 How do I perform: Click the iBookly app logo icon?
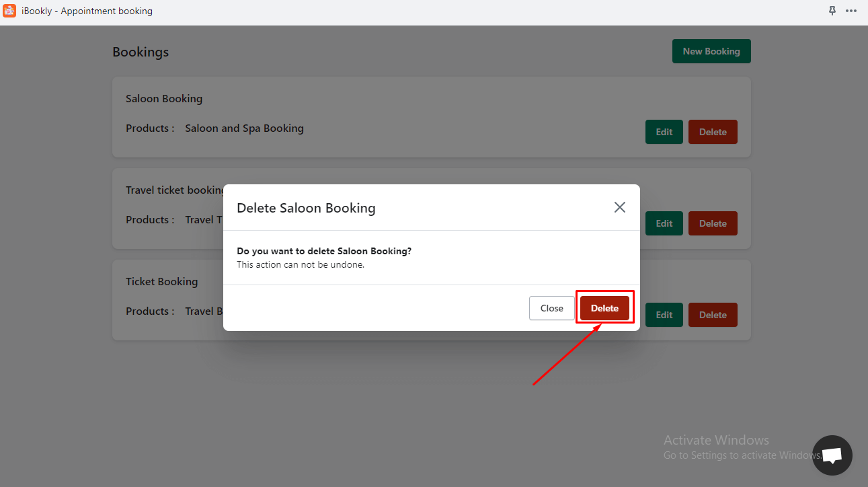click(9, 11)
